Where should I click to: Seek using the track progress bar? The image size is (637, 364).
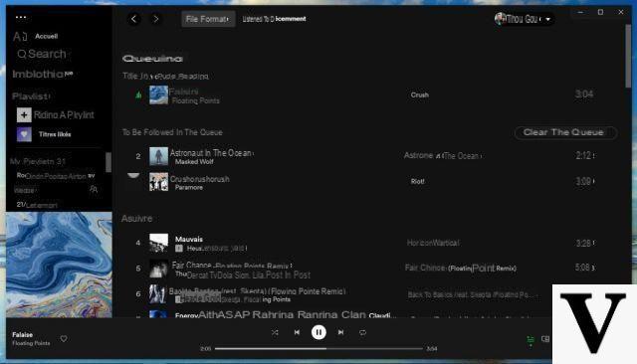(x=318, y=348)
